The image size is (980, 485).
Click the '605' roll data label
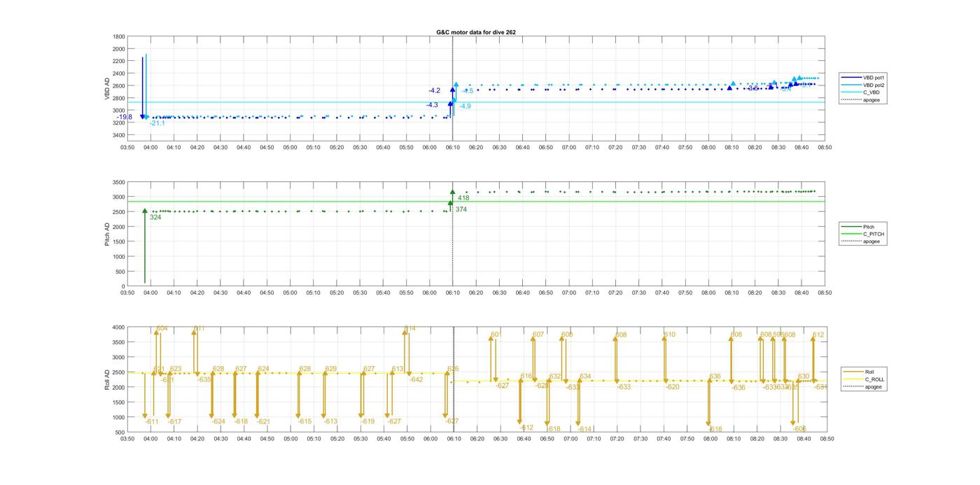click(x=567, y=335)
